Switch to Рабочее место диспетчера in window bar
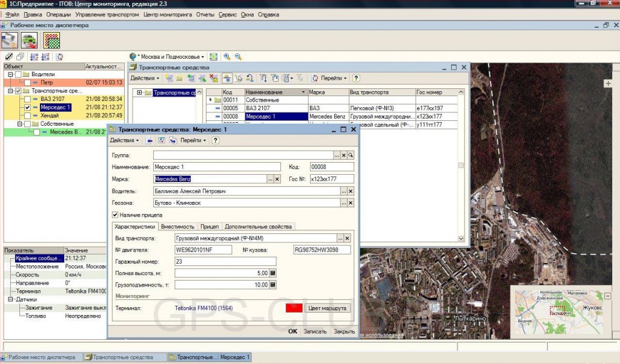Viewport: 620px width, 364px height. pyautogui.click(x=41, y=357)
